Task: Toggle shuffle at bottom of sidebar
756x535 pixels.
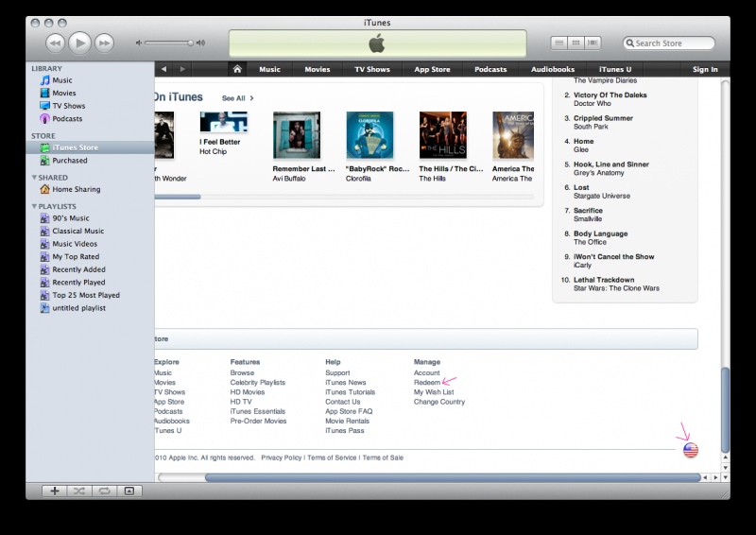Action: tap(79, 491)
